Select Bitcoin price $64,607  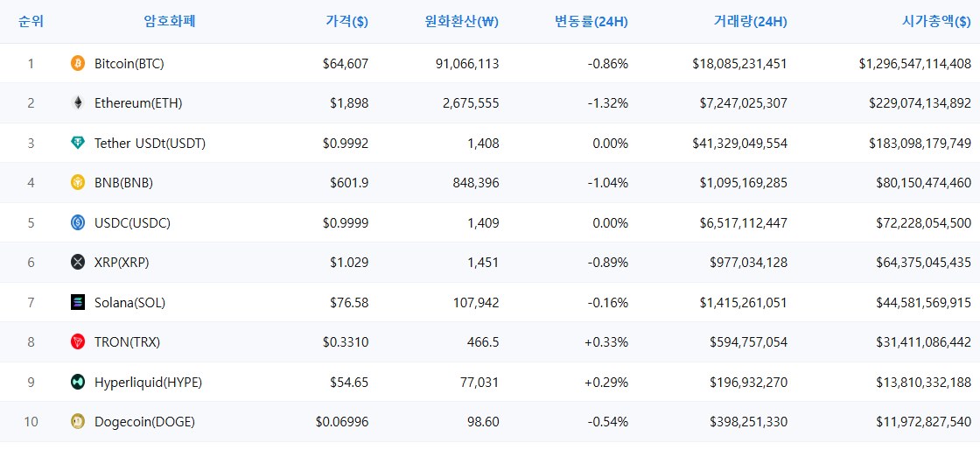tap(346, 63)
